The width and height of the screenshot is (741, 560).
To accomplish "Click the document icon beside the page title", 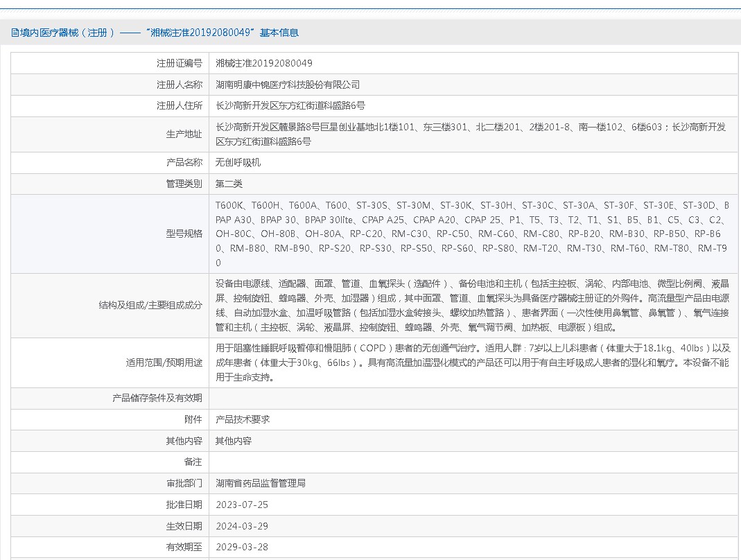I will click(15, 33).
